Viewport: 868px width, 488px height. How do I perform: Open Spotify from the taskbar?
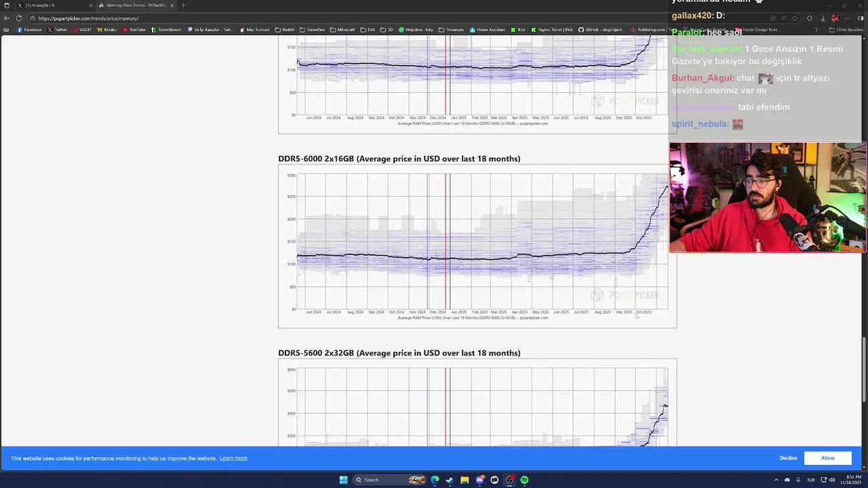524,480
